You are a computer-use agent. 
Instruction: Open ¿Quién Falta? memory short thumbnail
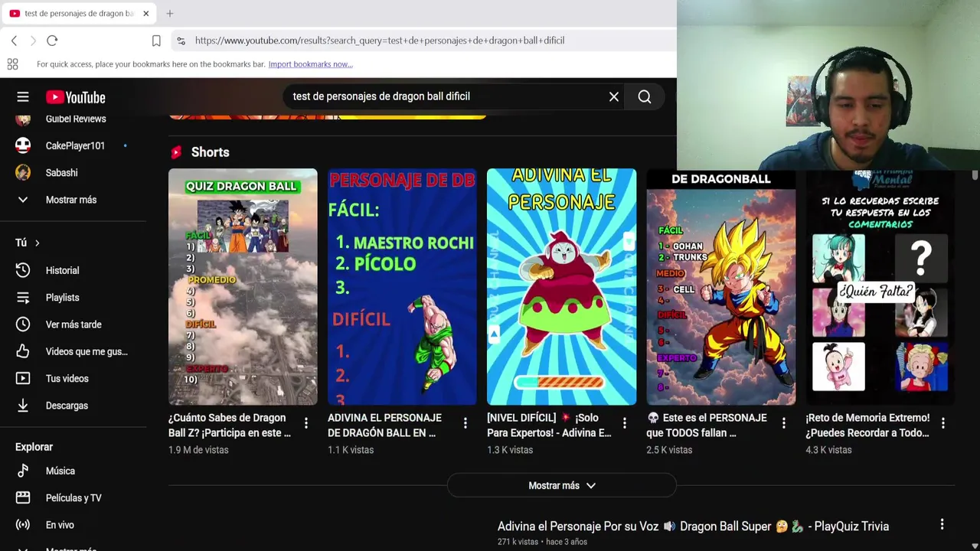pyautogui.click(x=880, y=287)
